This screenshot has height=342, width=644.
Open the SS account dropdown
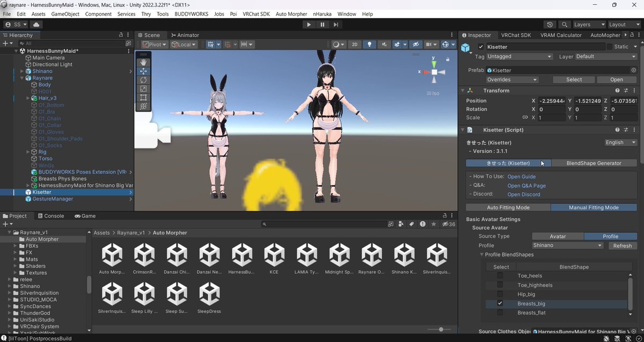pyautogui.click(x=16, y=24)
